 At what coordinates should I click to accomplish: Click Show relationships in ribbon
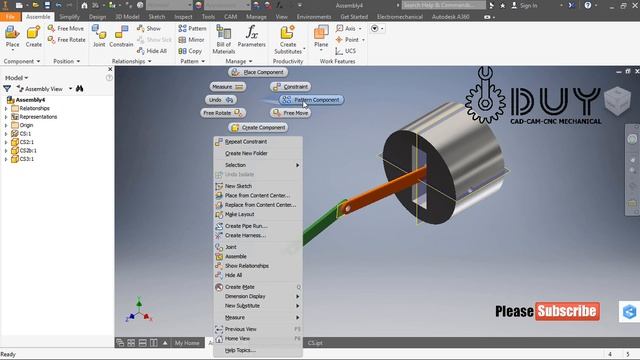(149, 28)
